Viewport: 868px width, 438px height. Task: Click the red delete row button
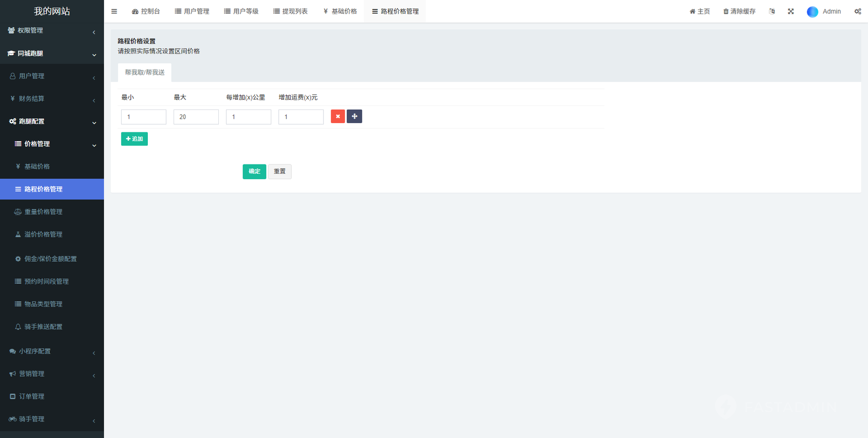337,116
